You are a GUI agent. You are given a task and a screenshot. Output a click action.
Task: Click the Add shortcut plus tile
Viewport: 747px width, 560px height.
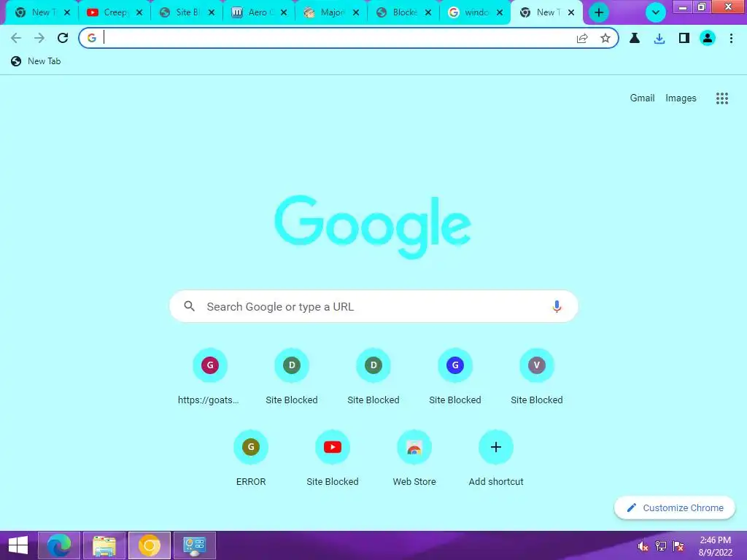[x=496, y=459]
